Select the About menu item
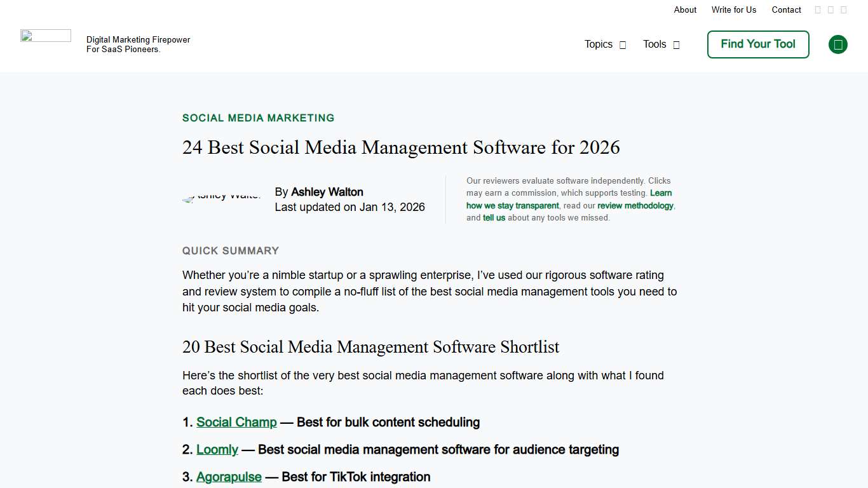This screenshot has width=868, height=488. tap(685, 10)
